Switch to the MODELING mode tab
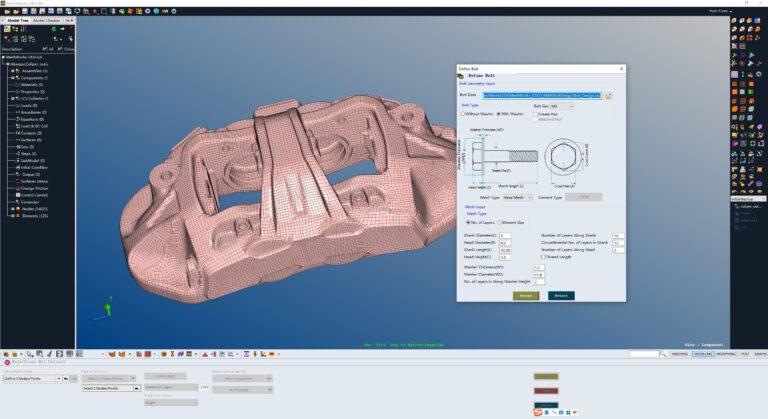 point(703,354)
